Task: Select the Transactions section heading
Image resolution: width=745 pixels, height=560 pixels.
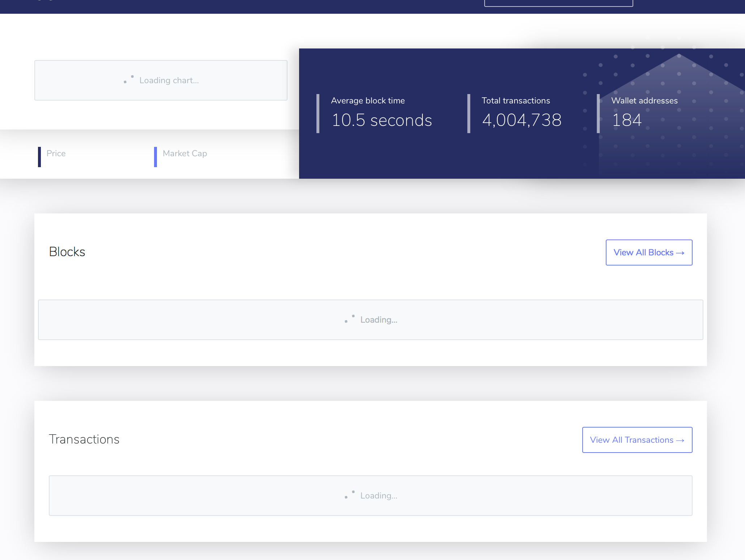Action: (x=84, y=439)
